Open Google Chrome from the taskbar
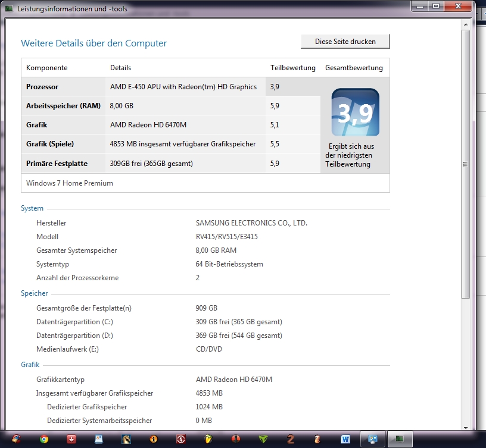Viewport: 486px width, 448px height. click(x=44, y=439)
